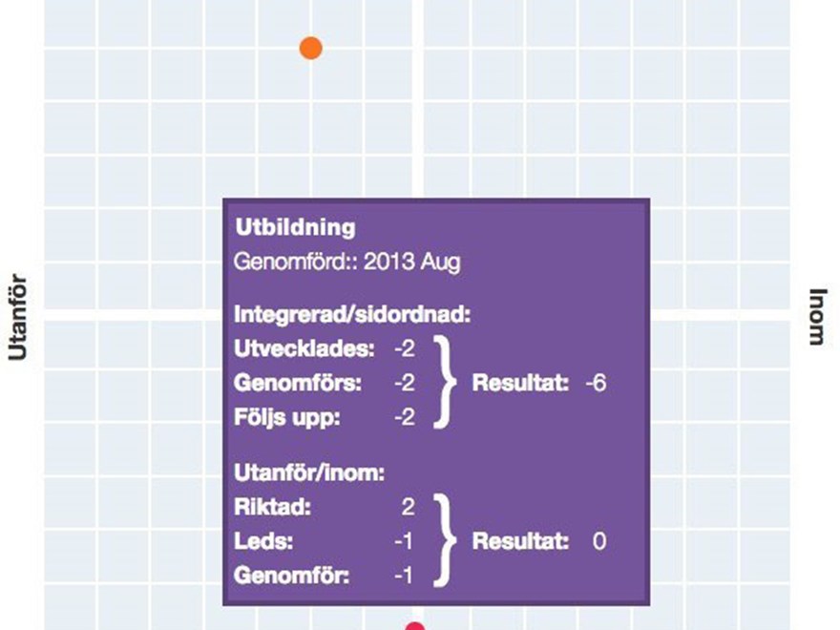Image resolution: width=840 pixels, height=630 pixels.
Task: Click the Inom axis label
Action: [818, 317]
